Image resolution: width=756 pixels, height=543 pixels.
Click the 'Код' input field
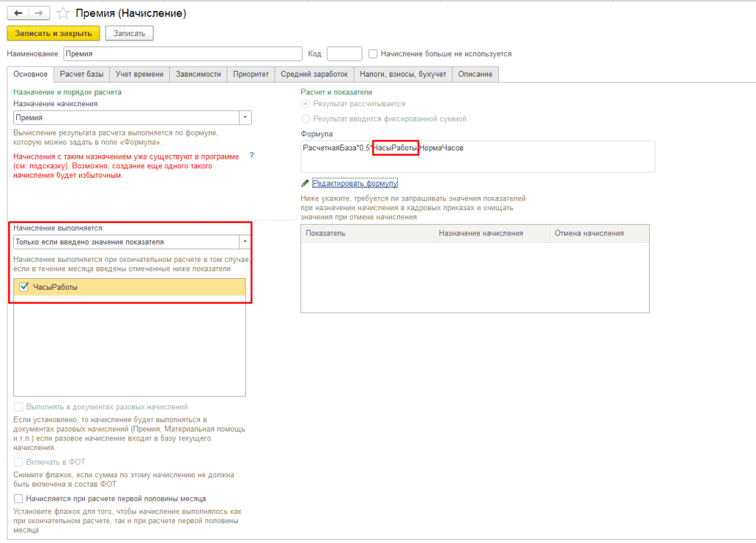(x=344, y=54)
